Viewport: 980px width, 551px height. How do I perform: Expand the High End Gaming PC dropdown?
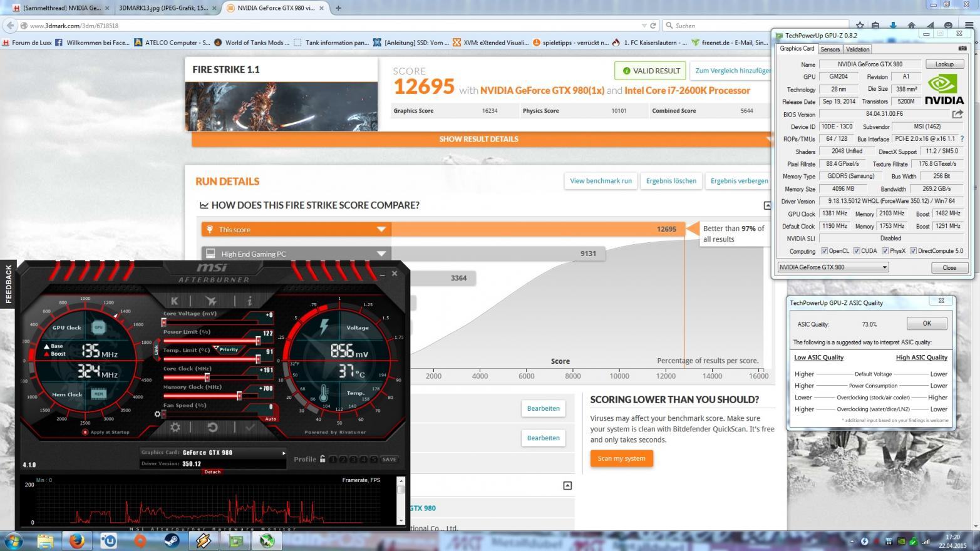pyautogui.click(x=381, y=254)
